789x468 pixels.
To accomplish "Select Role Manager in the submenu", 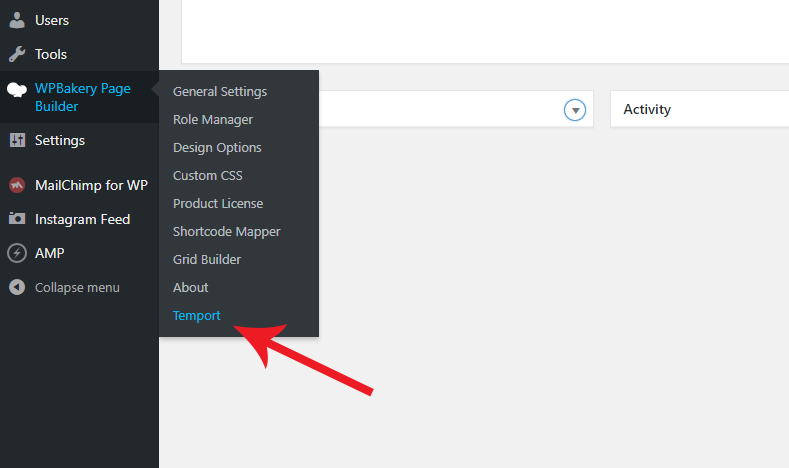I will tap(213, 119).
